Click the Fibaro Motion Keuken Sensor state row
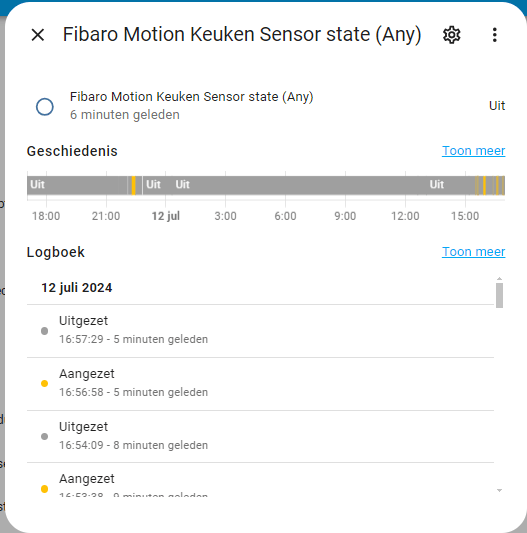The height and width of the screenshot is (533, 527). [x=270, y=106]
